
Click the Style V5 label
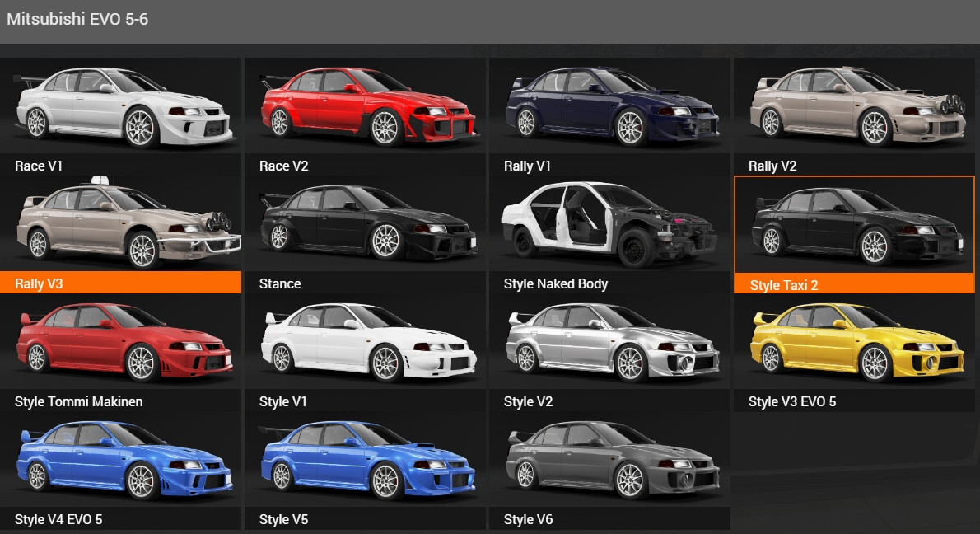[x=284, y=520]
